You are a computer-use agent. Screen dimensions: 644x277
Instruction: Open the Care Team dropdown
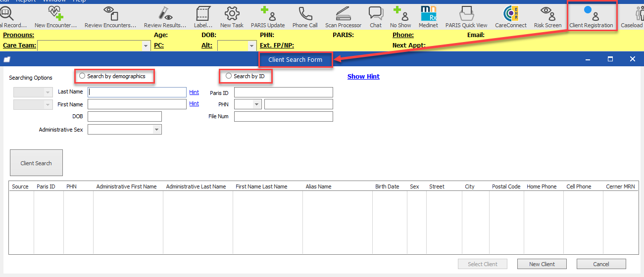(146, 46)
